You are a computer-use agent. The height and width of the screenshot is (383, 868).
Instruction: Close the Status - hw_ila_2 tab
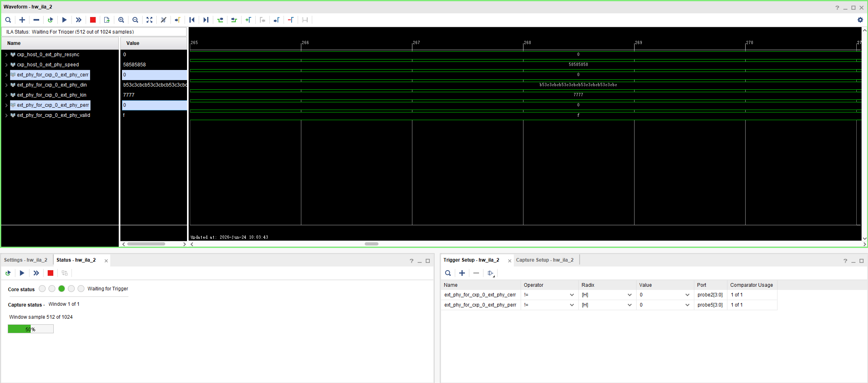[x=106, y=261]
